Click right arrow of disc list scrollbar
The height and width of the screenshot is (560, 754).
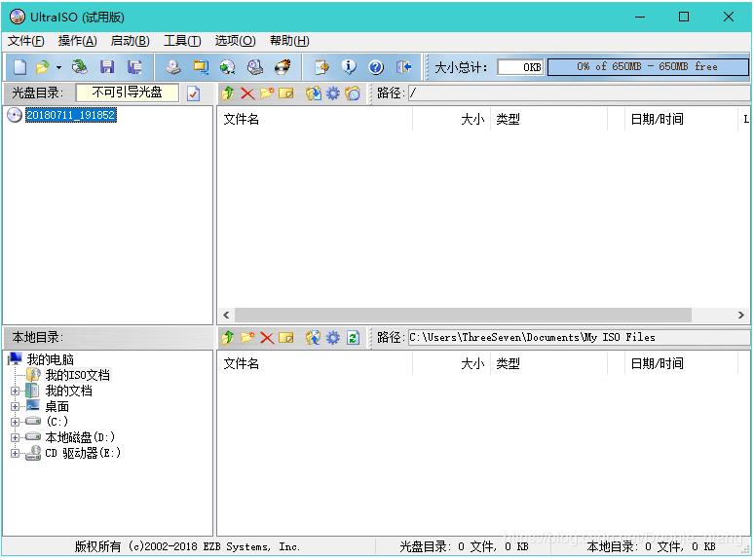point(741,315)
